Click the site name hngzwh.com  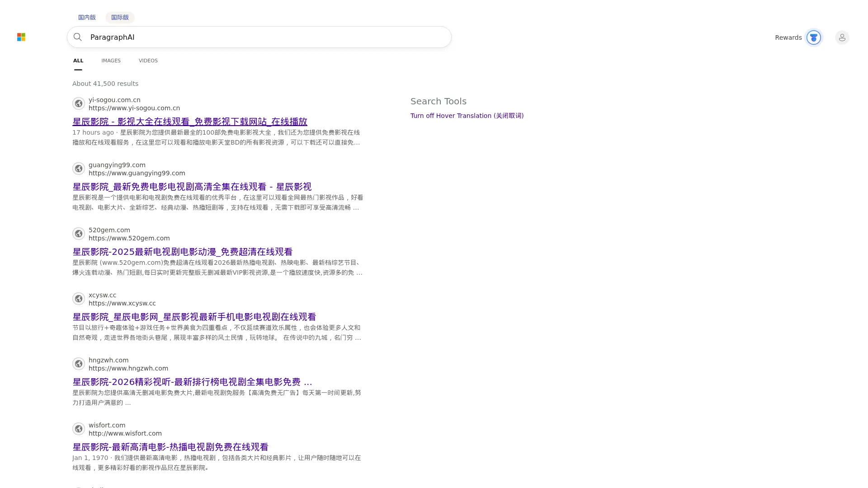(x=108, y=360)
